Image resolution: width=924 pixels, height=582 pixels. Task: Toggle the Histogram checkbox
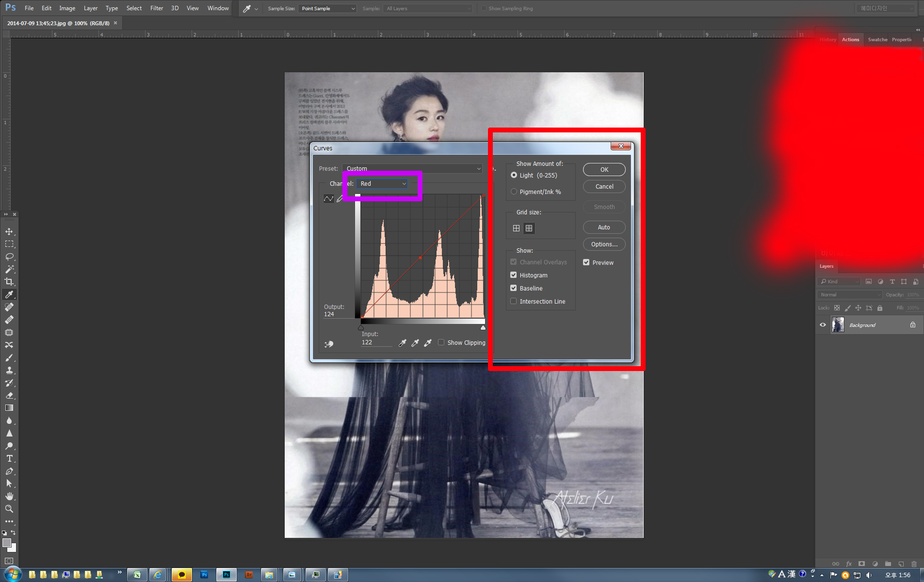514,275
